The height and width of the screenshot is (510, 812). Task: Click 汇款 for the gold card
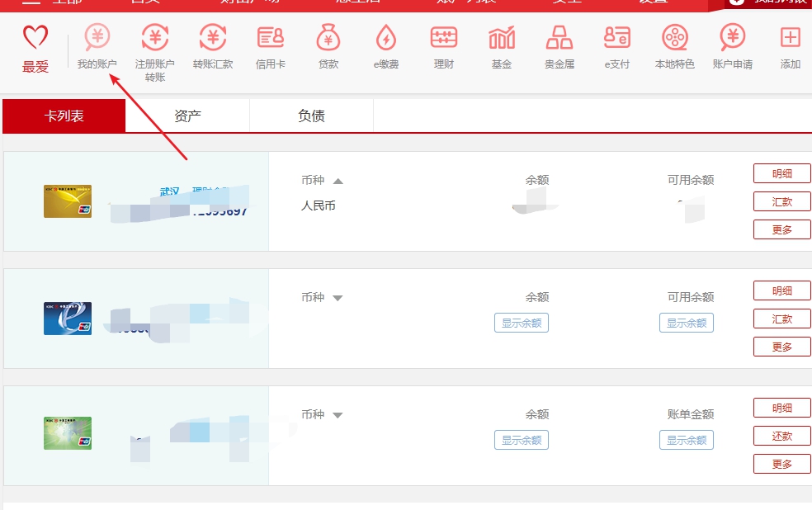782,201
